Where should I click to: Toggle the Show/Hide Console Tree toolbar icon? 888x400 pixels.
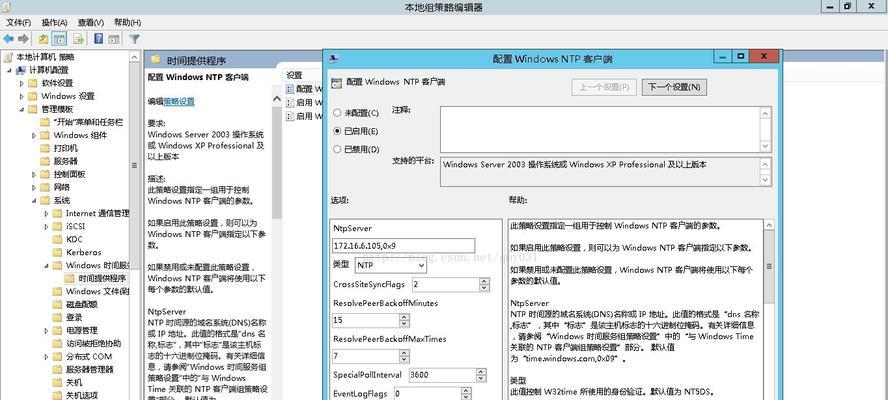click(59, 39)
